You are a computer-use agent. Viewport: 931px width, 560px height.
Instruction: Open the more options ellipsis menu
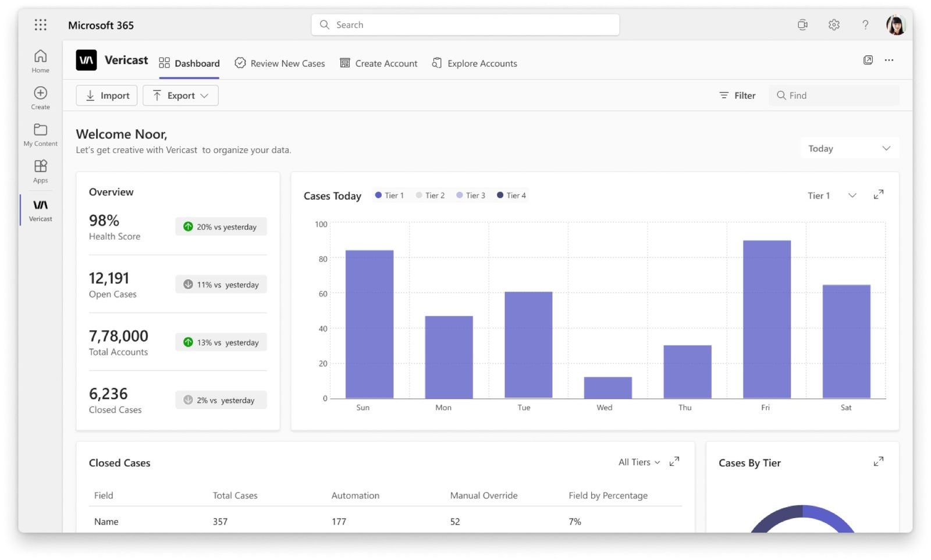[889, 60]
